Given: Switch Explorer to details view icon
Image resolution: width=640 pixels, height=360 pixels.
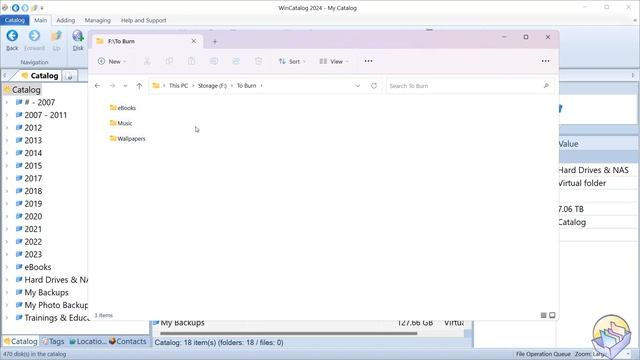Looking at the screenshot, I should pos(543,315).
